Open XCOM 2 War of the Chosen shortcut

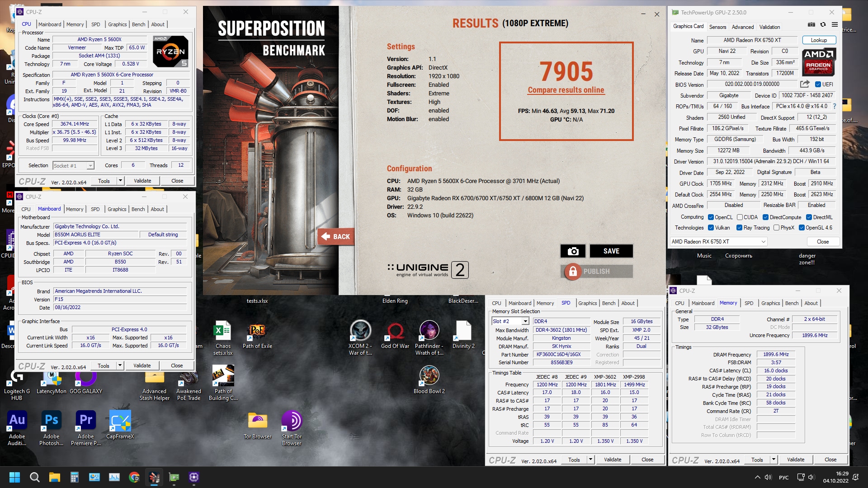pyautogui.click(x=360, y=338)
